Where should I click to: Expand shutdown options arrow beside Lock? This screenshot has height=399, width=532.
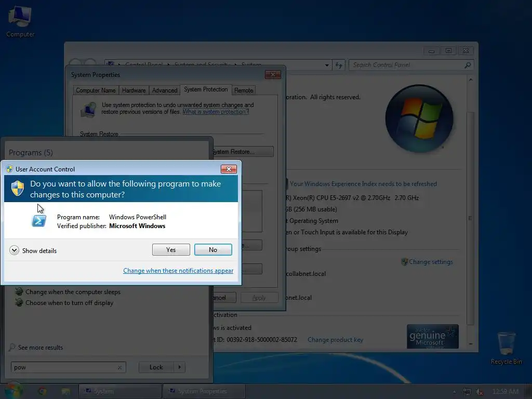click(179, 367)
